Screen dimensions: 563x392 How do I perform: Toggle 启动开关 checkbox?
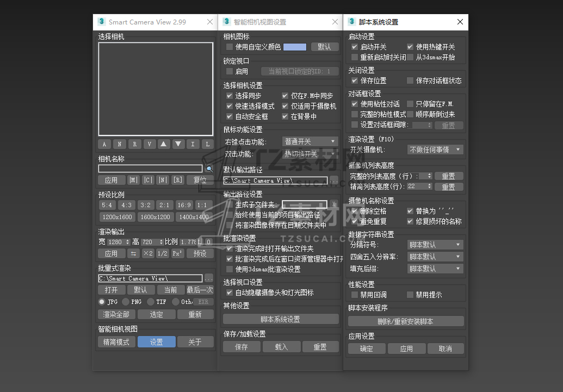[x=354, y=47]
